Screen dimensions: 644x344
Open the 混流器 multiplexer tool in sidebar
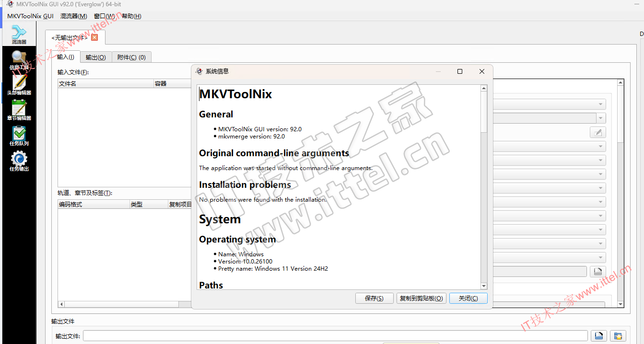click(19, 35)
